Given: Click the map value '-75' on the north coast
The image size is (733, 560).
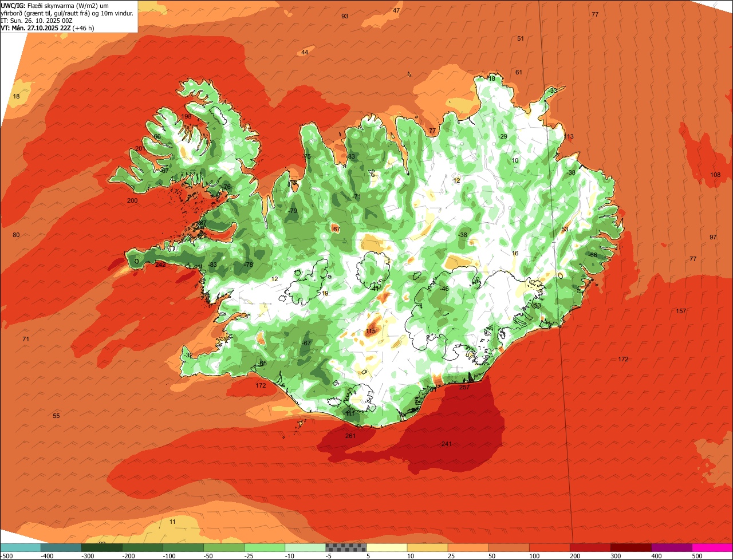Looking at the screenshot, I should [x=306, y=157].
